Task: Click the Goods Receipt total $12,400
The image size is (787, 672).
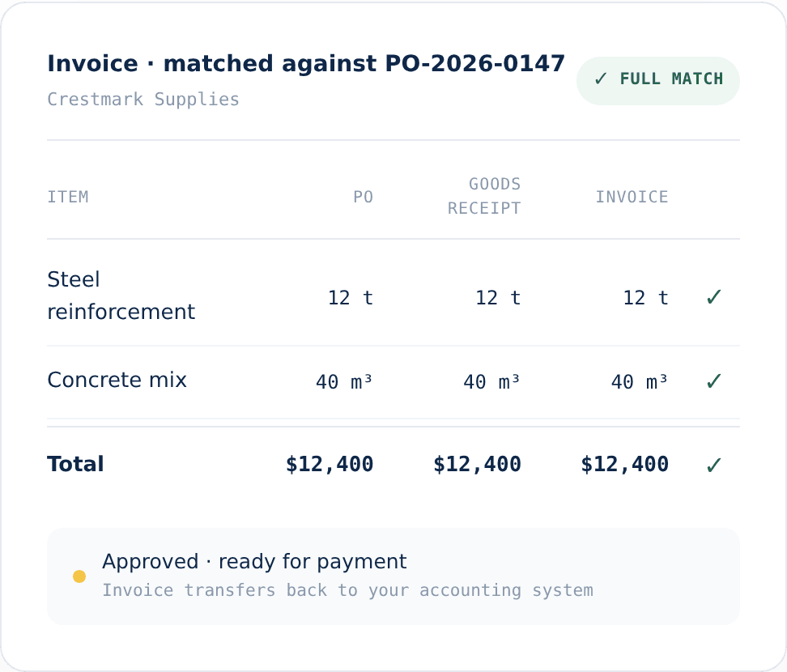Action: coord(477,464)
